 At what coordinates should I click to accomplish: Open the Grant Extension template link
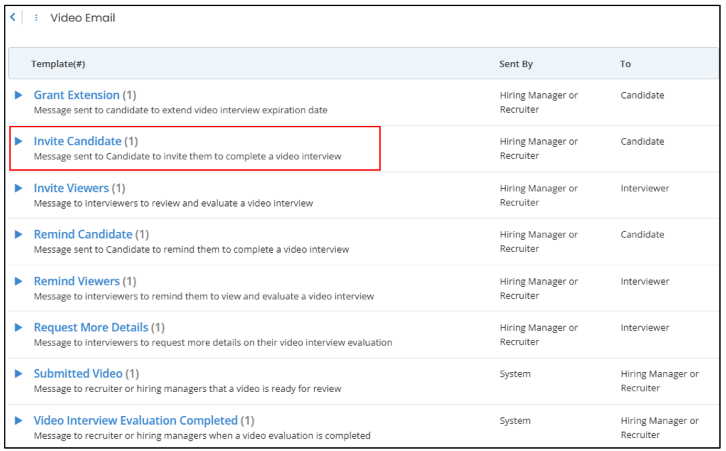click(x=76, y=95)
